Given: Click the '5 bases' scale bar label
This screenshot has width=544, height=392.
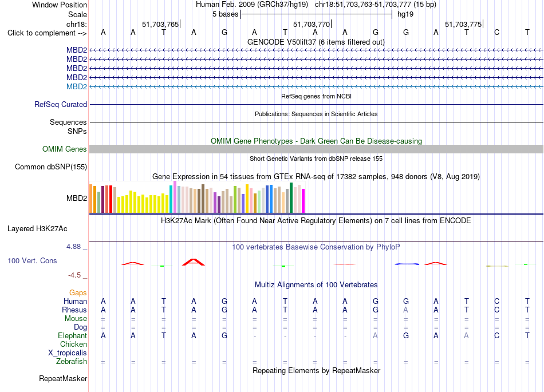Looking at the screenshot, I should coord(226,14).
